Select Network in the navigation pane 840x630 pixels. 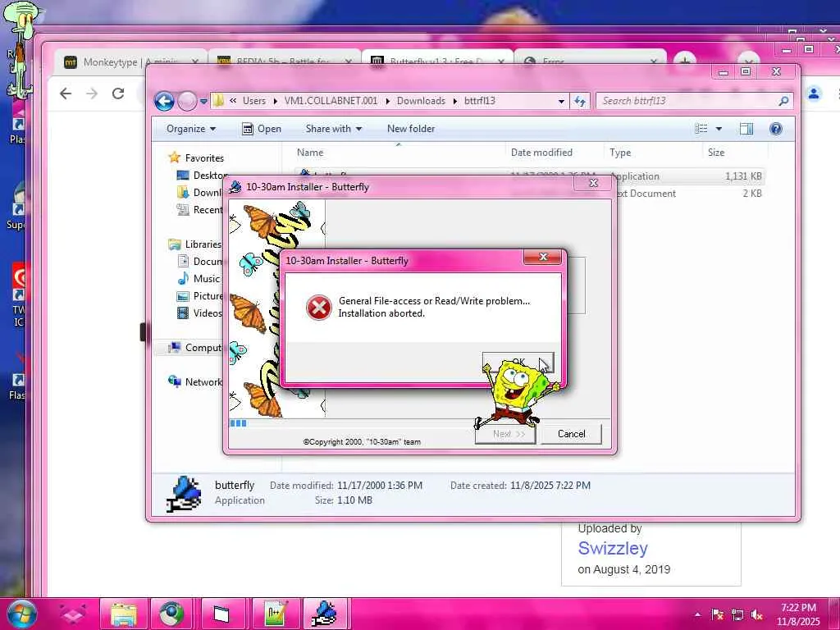click(x=195, y=382)
